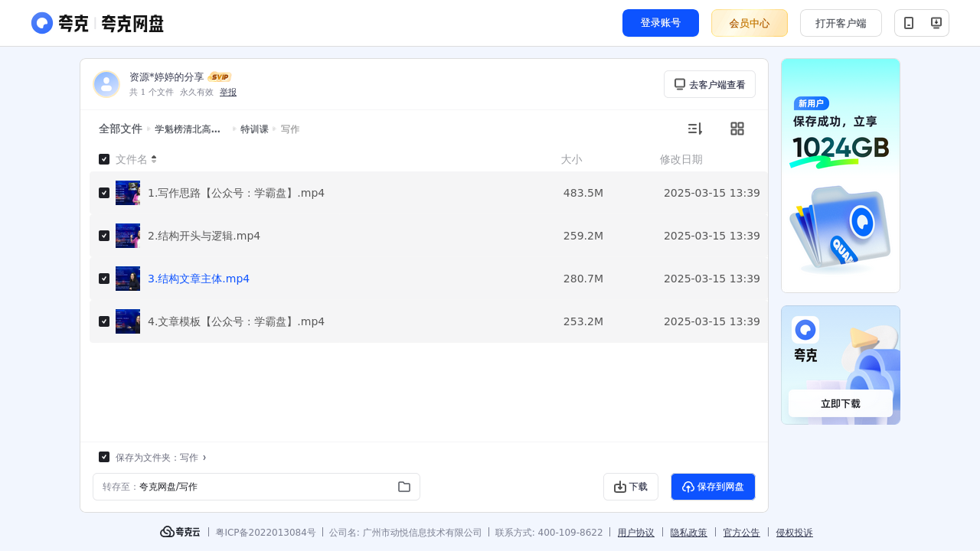Click the 写作 breadcrumb
The image size is (980, 551).
tap(290, 129)
